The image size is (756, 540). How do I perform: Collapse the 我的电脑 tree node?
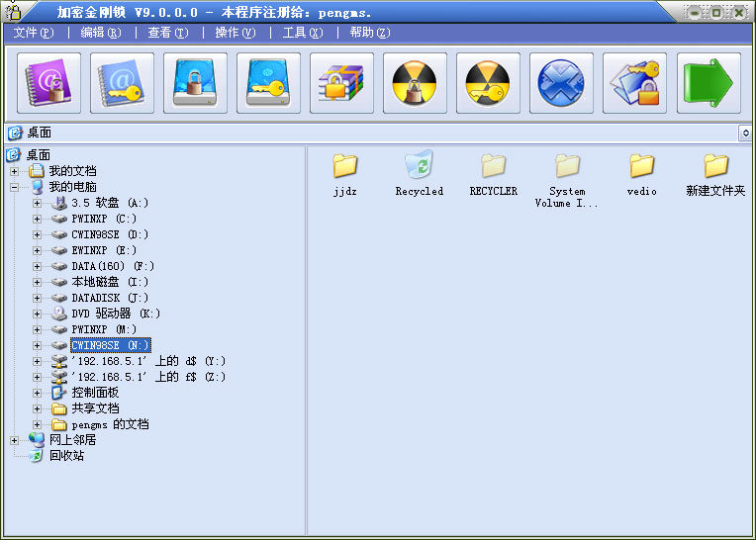click(x=14, y=187)
